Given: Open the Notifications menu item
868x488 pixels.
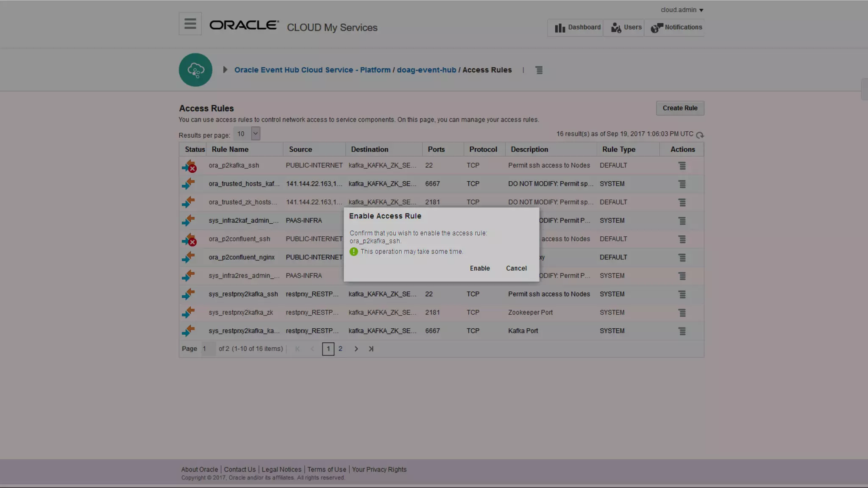Looking at the screenshot, I should point(676,28).
